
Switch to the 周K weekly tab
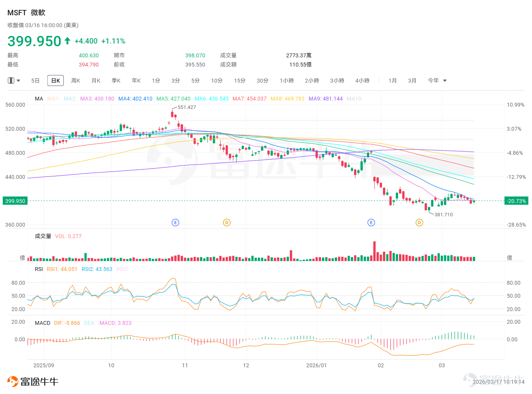[76, 81]
